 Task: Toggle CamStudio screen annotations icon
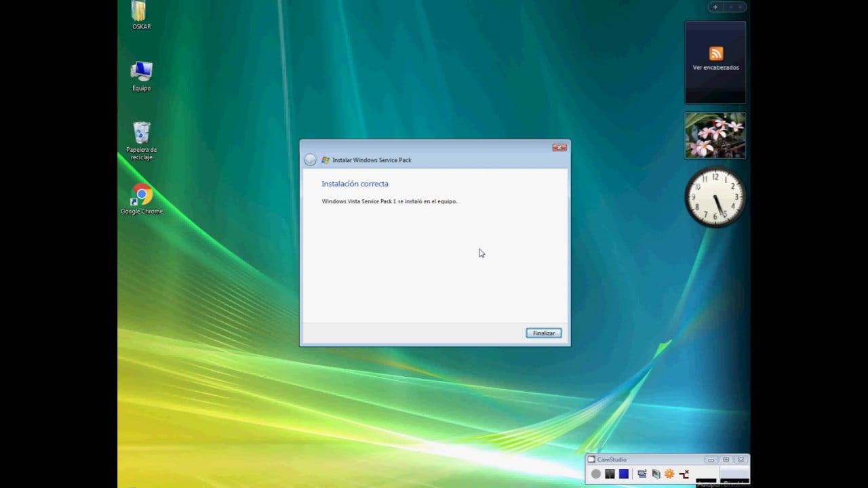(642, 474)
